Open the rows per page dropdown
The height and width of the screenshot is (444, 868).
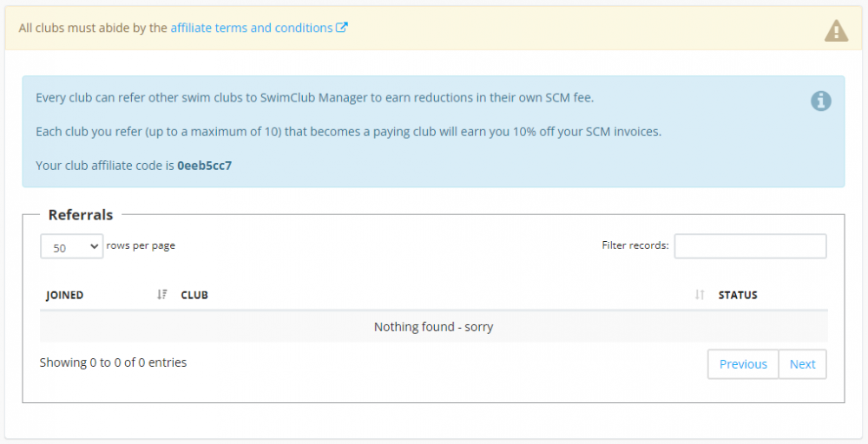(x=71, y=247)
